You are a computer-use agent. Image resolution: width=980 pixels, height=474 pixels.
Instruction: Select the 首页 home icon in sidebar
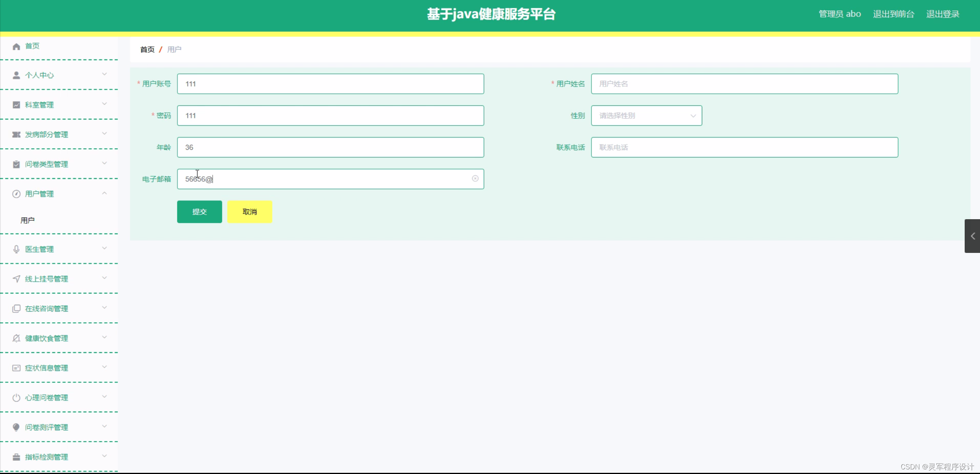(16, 46)
